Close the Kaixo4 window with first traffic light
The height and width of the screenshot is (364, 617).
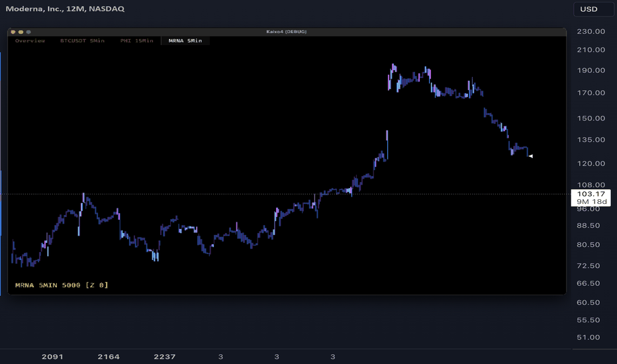tap(13, 32)
